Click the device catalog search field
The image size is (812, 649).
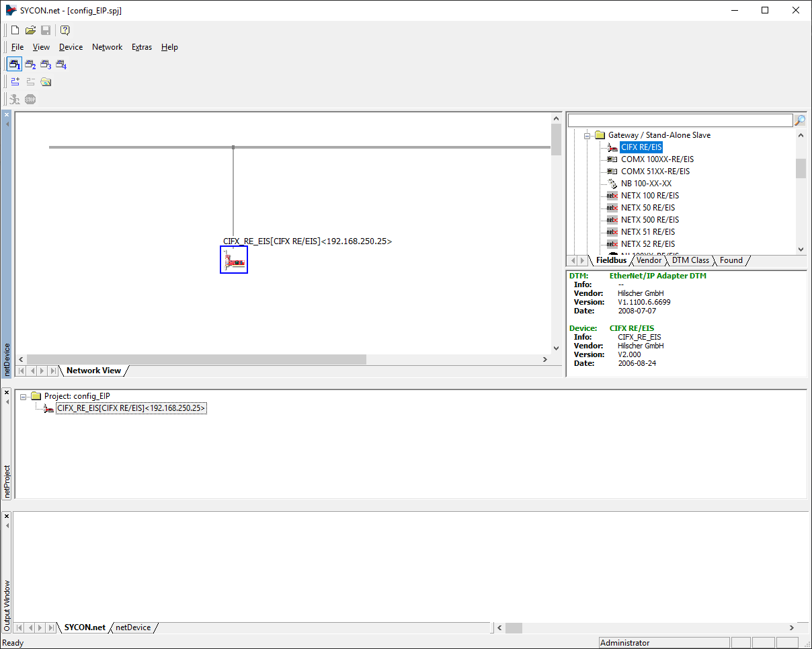click(x=680, y=120)
